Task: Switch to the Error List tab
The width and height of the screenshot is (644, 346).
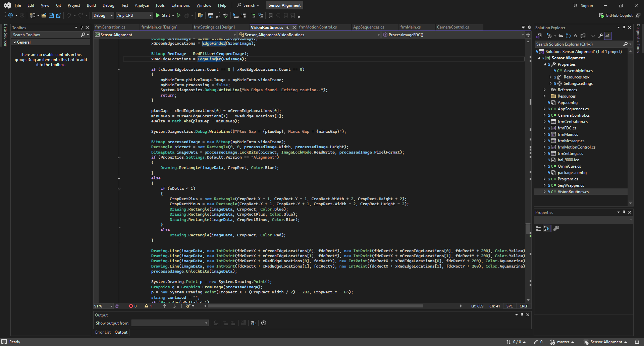Action: click(103, 332)
